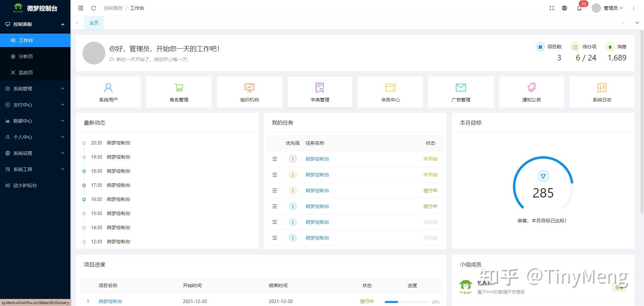The height and width of the screenshot is (306, 644).
Task: Click the 1,689 消息 count
Action: [617, 58]
